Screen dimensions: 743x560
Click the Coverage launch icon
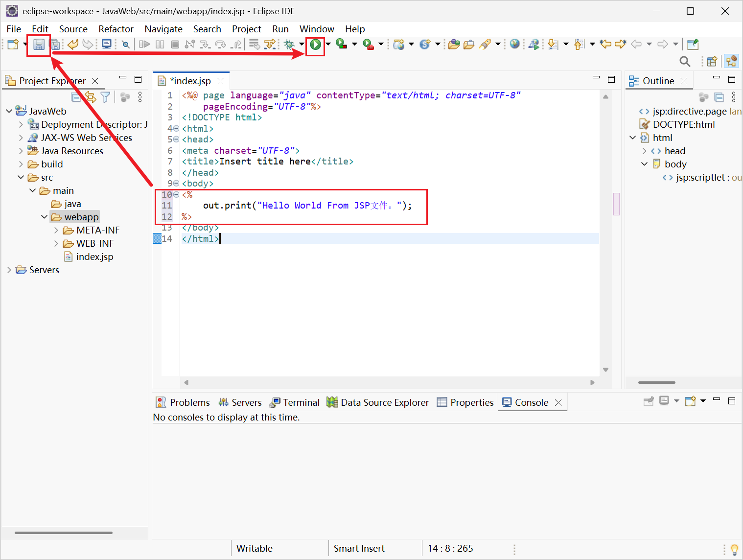[x=341, y=45]
